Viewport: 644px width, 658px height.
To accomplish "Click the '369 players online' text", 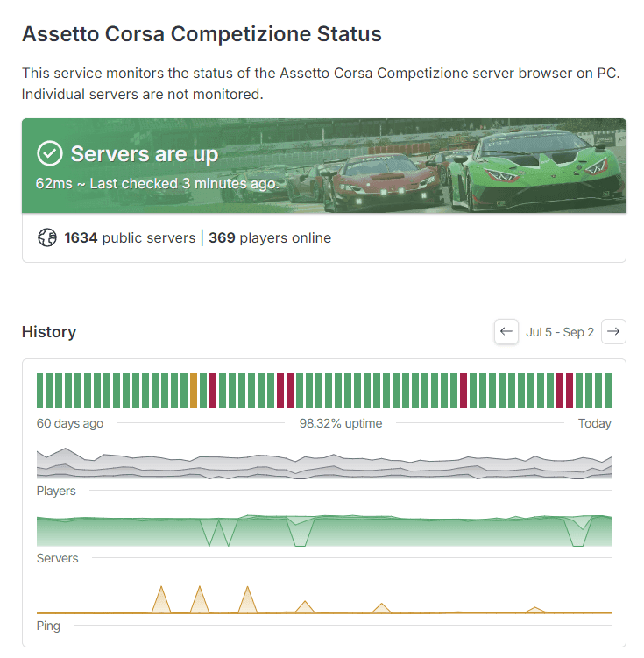I will click(270, 238).
